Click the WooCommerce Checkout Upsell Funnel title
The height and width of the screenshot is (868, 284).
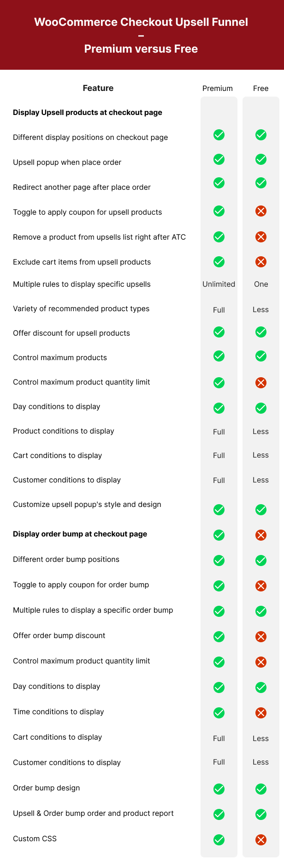141,22
